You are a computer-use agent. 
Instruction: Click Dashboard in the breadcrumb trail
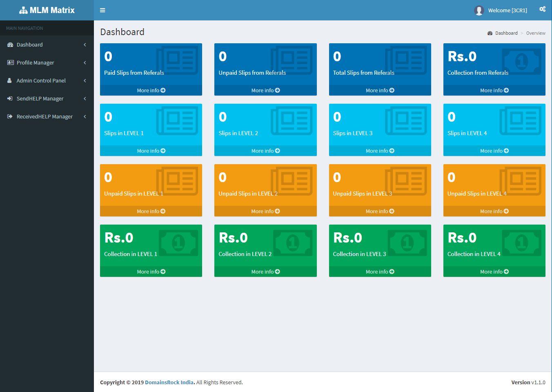[506, 33]
